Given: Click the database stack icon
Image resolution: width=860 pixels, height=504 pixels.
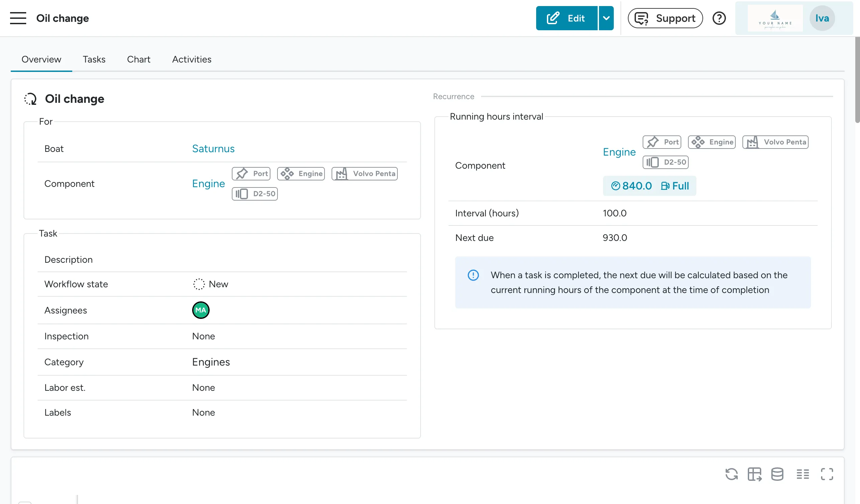Looking at the screenshot, I should pos(777,474).
